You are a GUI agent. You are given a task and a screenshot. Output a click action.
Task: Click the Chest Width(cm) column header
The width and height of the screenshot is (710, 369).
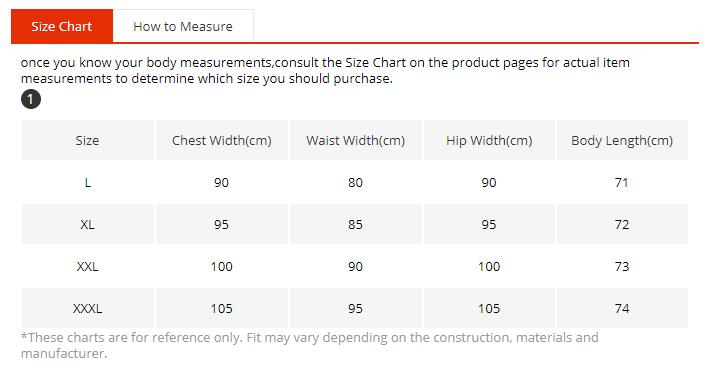221,140
